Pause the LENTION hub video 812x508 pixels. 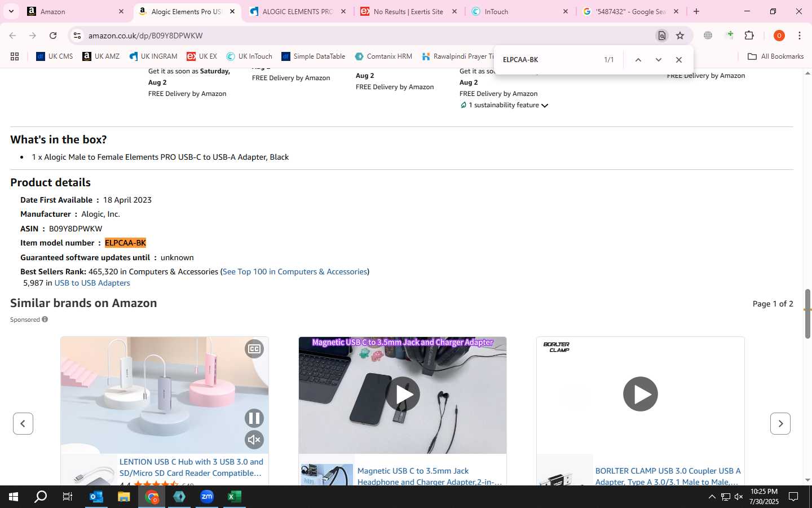coord(254,418)
